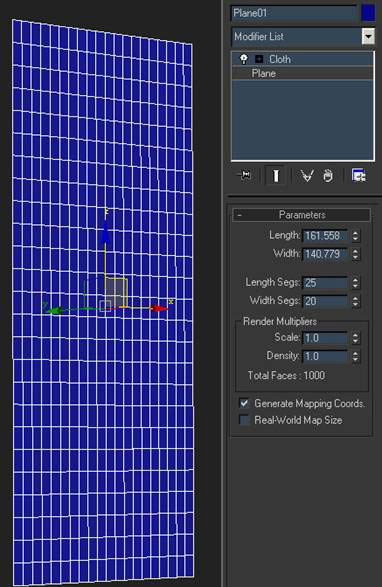This screenshot has height=587, width=382.
Task: Click the blue Z axis gizmo arrow
Action: coord(106,231)
